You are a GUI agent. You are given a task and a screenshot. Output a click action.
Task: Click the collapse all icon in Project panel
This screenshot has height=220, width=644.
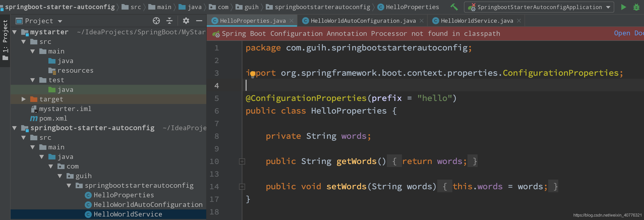coord(169,21)
